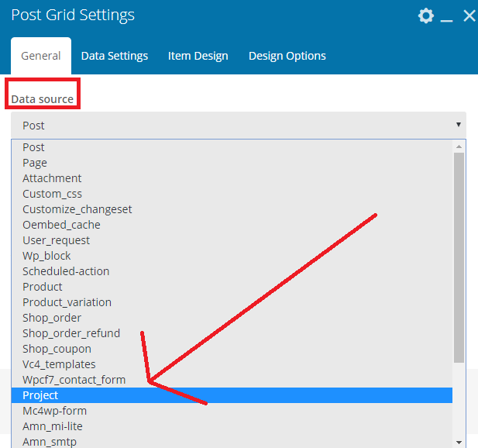Open the settings gear icon
Image resolution: width=478 pixels, height=448 pixels.
click(426, 16)
